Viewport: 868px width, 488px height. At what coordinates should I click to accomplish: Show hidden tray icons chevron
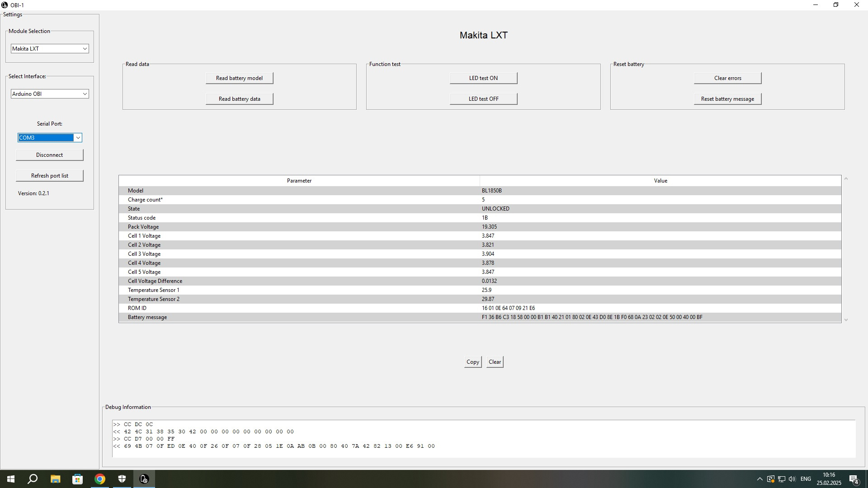tap(759, 479)
